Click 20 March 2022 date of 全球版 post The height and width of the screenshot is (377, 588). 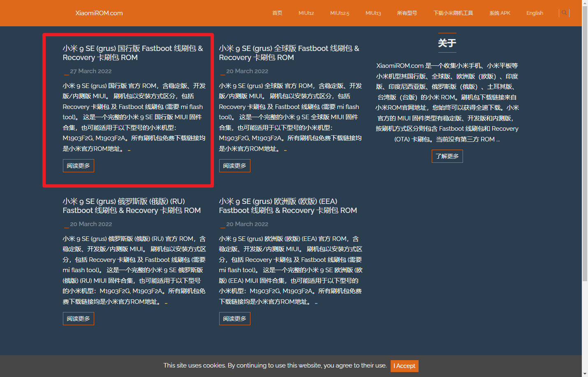click(247, 71)
